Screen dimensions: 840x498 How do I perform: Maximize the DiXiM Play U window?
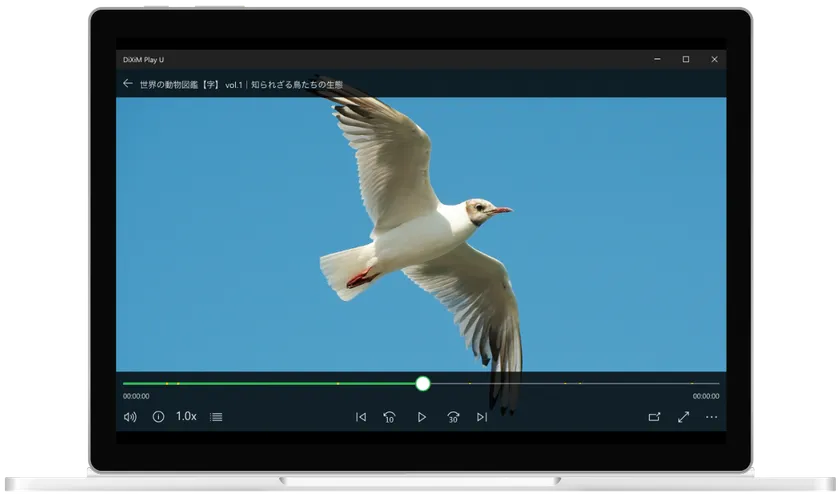click(x=686, y=59)
